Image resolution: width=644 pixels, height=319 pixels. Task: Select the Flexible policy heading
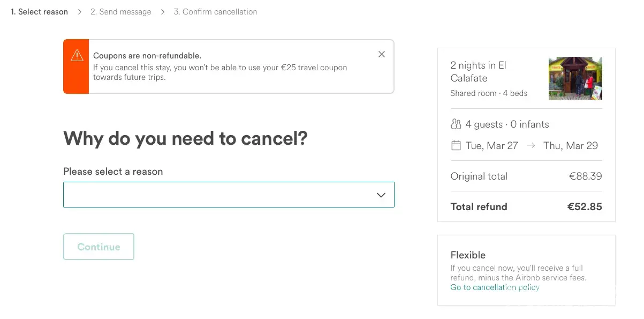tap(468, 255)
